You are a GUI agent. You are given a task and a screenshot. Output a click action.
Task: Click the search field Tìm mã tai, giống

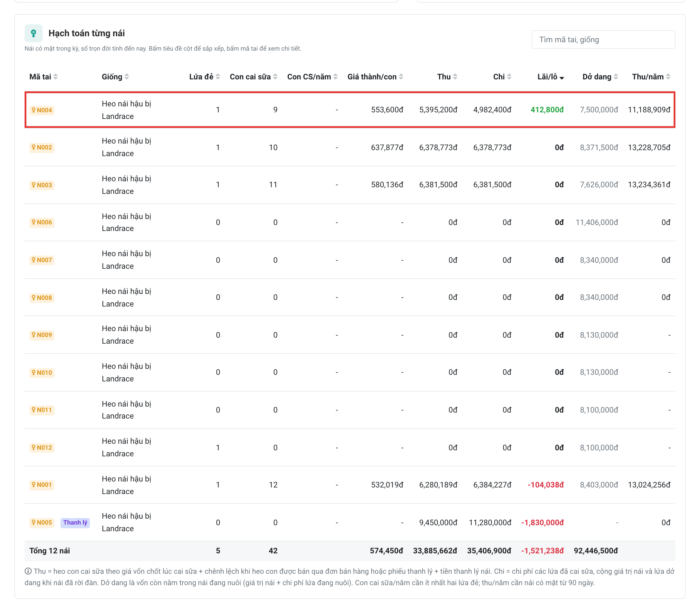(603, 40)
